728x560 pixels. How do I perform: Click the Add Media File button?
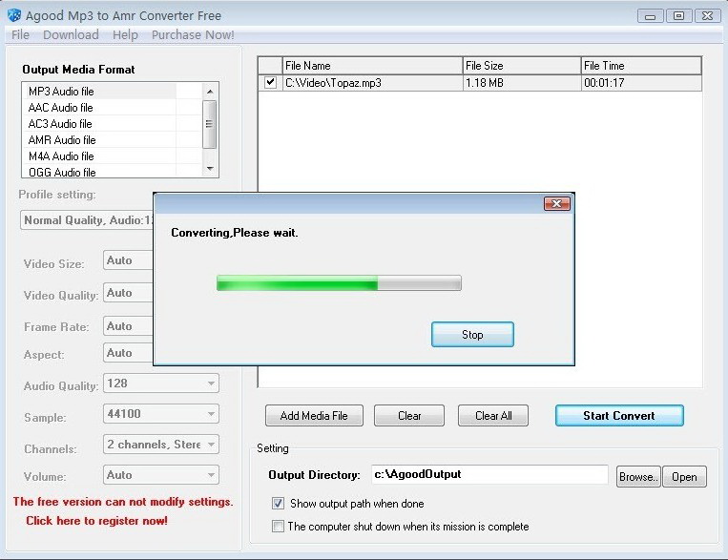(x=314, y=416)
